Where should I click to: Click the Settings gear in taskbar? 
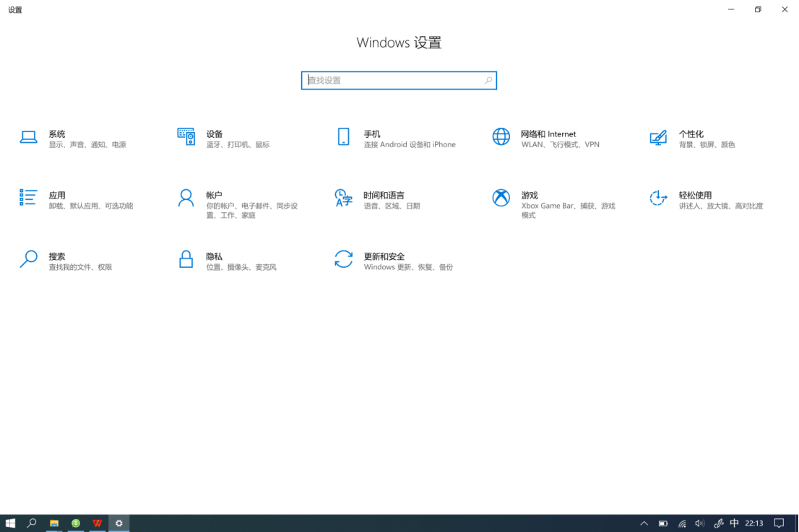(118, 523)
